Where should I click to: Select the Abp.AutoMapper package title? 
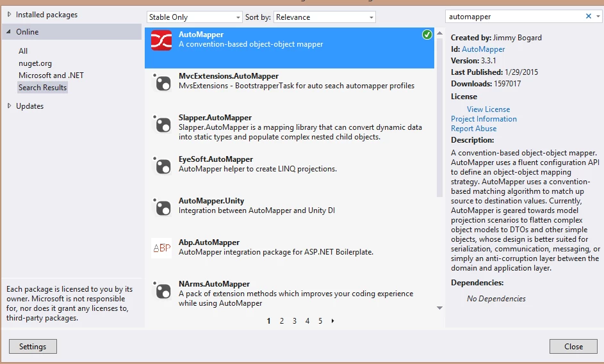click(209, 242)
